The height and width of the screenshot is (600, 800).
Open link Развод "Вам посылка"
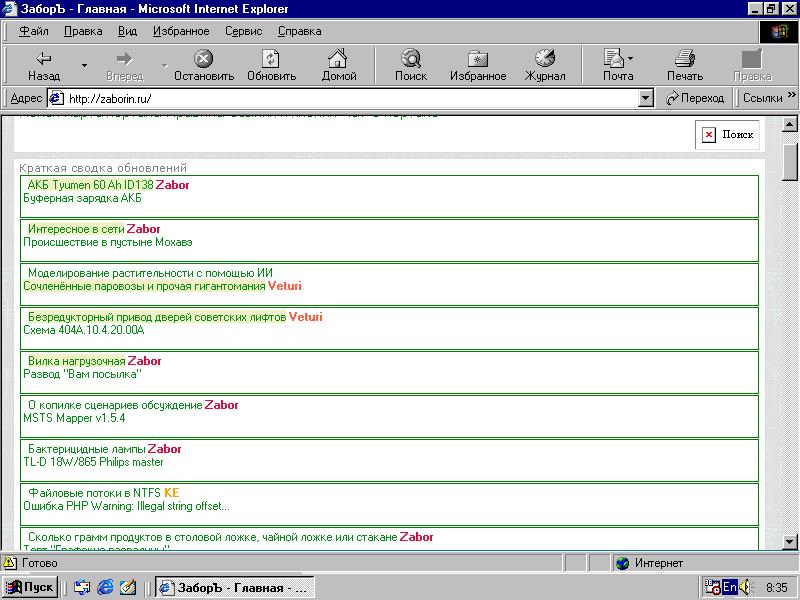tap(82, 374)
